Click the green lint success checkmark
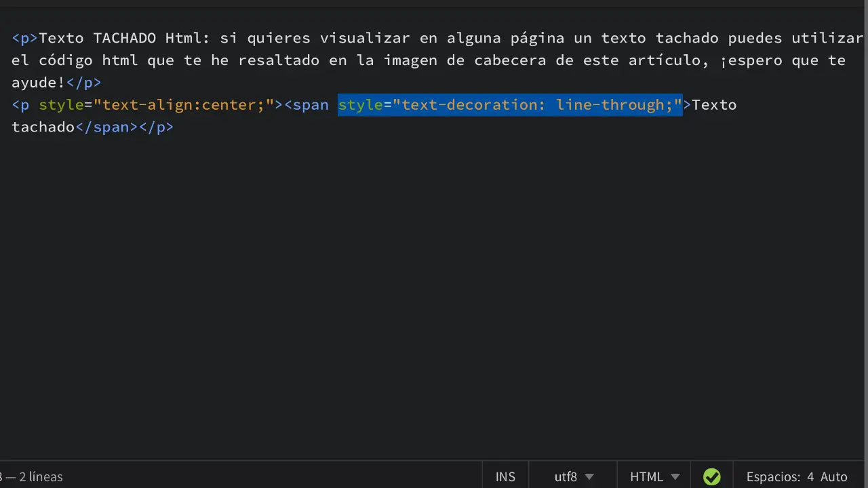 point(711,476)
